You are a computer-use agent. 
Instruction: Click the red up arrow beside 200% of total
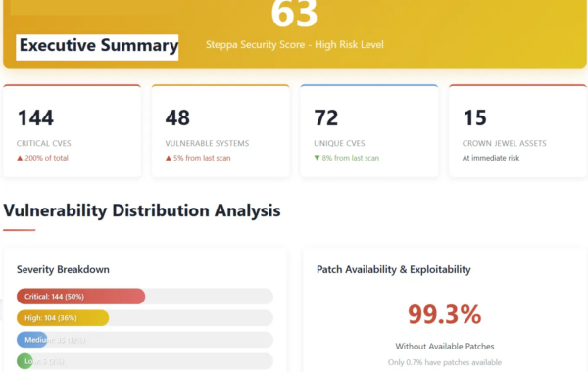pos(20,158)
